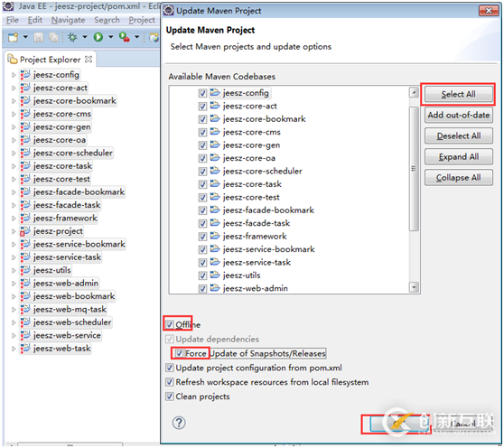The height and width of the screenshot is (448, 504).
Task: Open the Navigate menu
Action: pyautogui.click(x=68, y=20)
